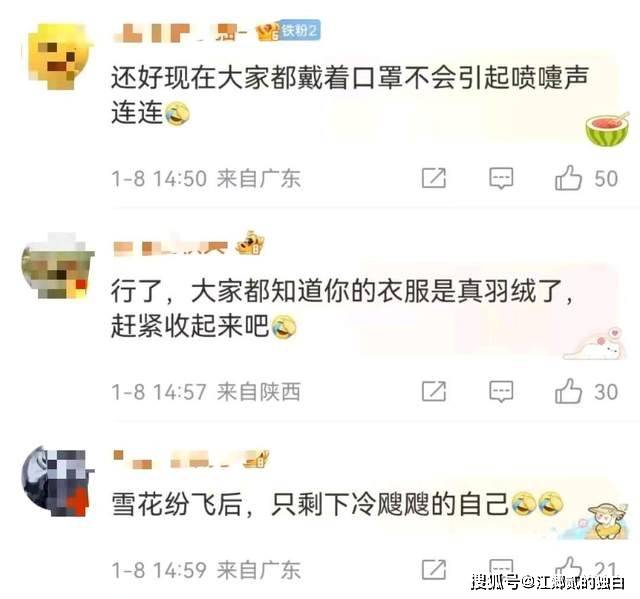Share the first comment from 广东
Viewport: 640px width, 599px height.
click(433, 178)
